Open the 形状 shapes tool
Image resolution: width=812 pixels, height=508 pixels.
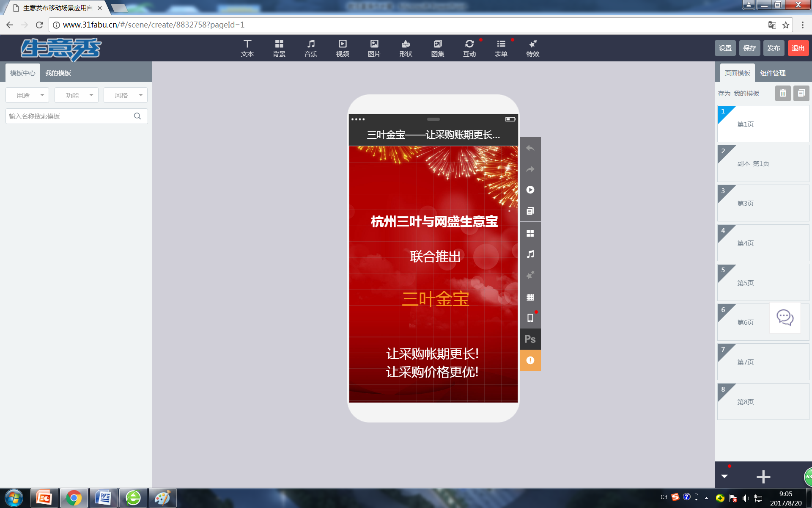[x=406, y=48]
